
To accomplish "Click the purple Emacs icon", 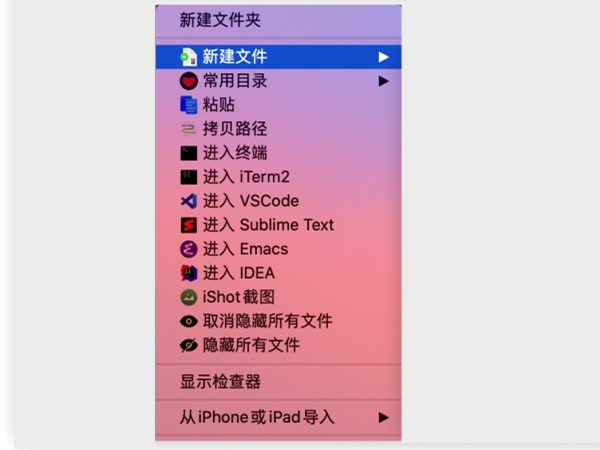I will 189,249.
